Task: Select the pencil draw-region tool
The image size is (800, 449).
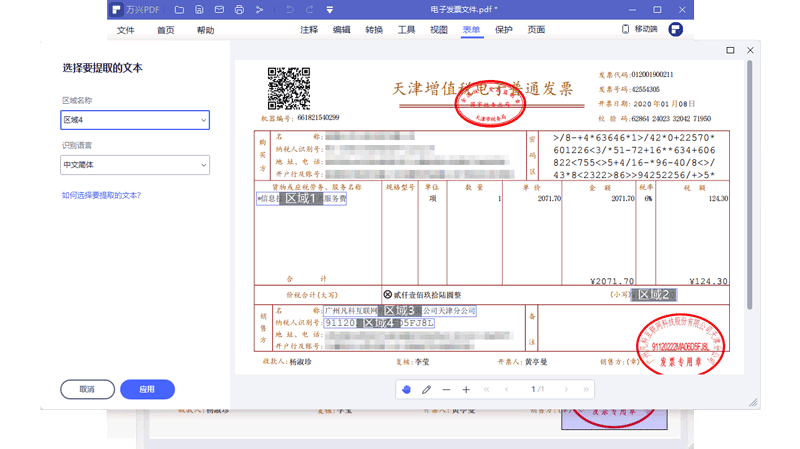Action: (x=426, y=389)
